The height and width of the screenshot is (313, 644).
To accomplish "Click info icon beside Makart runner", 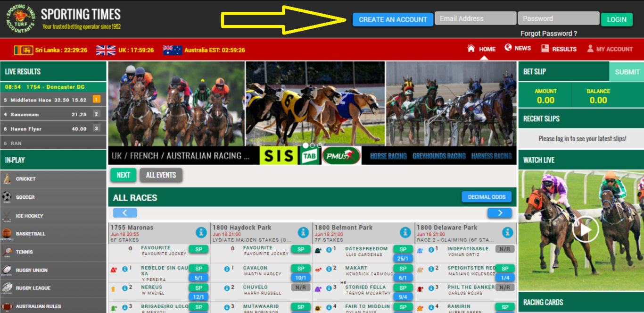I will [329, 269].
